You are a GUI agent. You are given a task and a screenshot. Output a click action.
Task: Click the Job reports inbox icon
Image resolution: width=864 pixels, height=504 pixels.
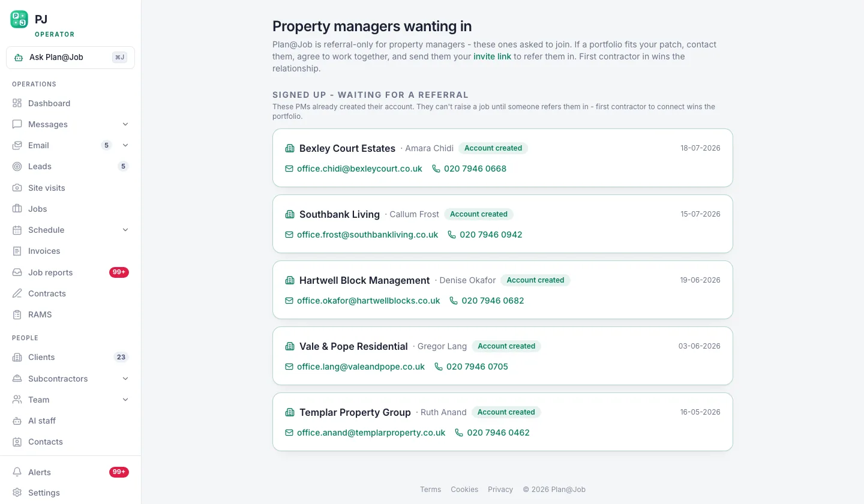point(17,272)
